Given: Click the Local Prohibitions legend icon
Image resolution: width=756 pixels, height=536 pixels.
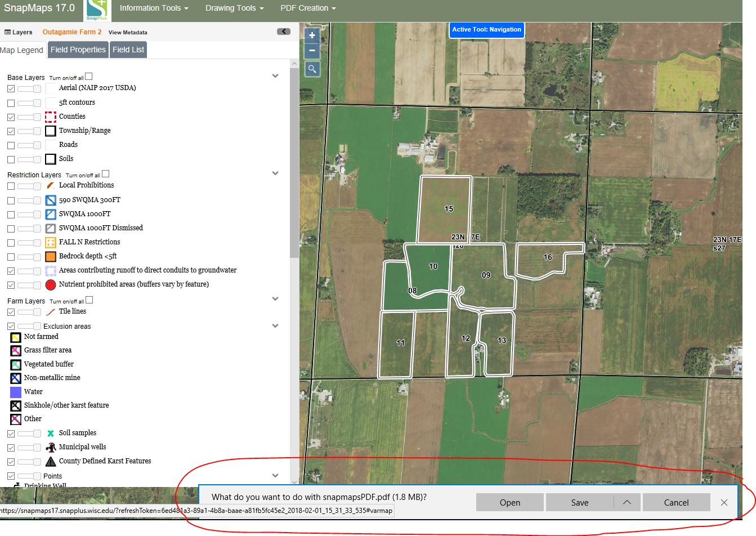Looking at the screenshot, I should [x=51, y=185].
